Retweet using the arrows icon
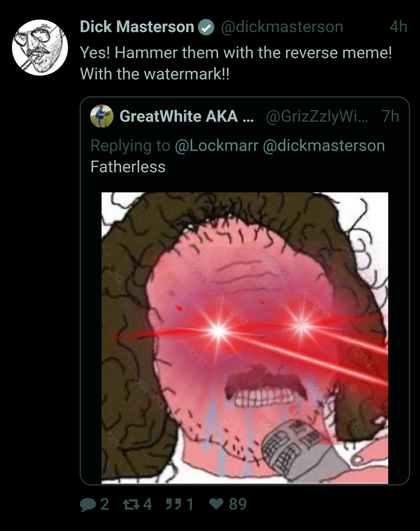420x531 pixels. [131, 504]
